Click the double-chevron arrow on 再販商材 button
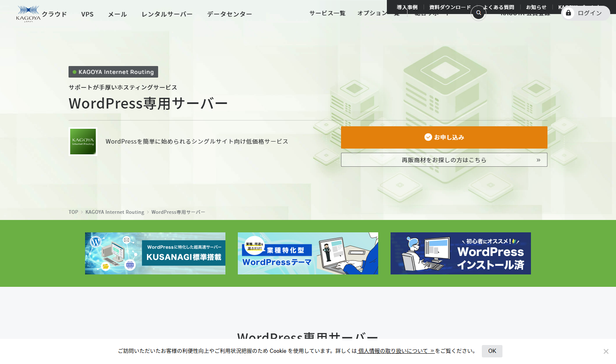The height and width of the screenshot is (364, 616). point(538,160)
